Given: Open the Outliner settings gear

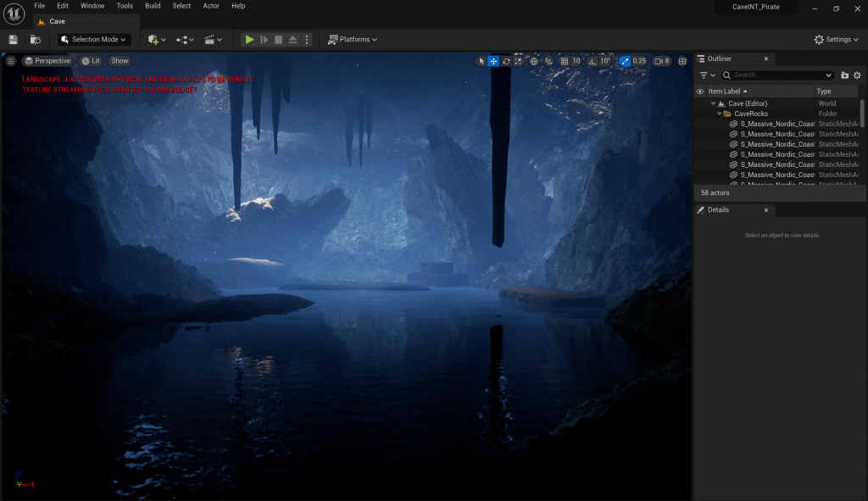Looking at the screenshot, I should point(858,75).
